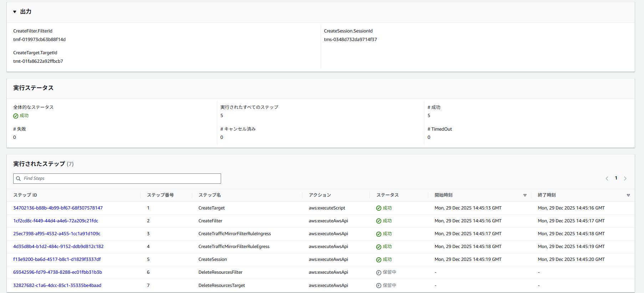This screenshot has height=293, width=644.
Task: Go to previous page of steps
Action: tap(607, 178)
